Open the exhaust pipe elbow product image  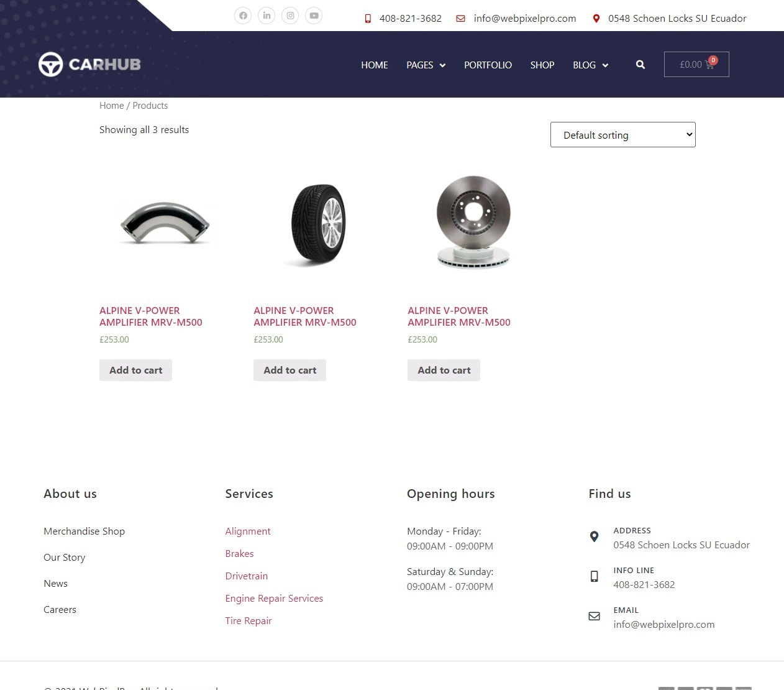[165, 224]
